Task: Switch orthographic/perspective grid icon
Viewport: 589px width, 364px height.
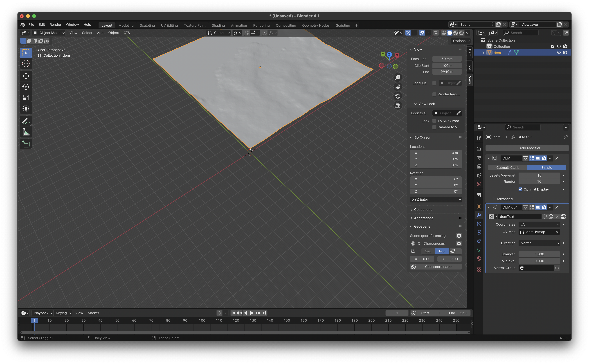Action: pyautogui.click(x=398, y=106)
